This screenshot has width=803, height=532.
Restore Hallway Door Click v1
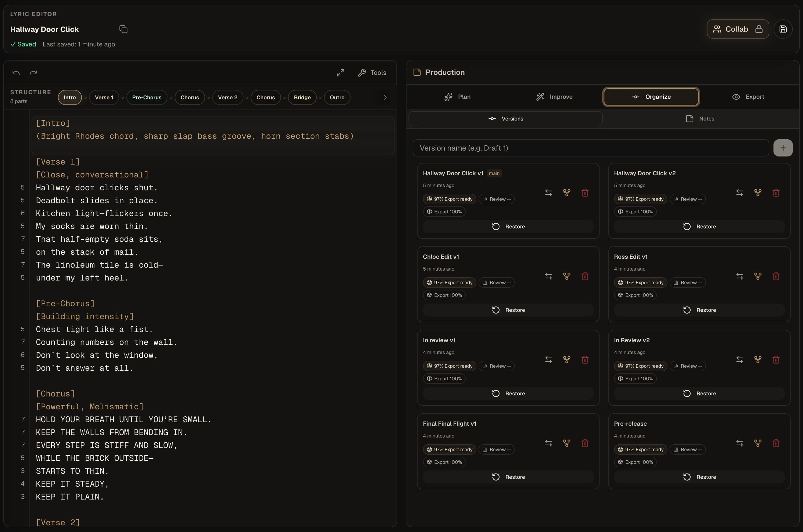pyautogui.click(x=508, y=226)
